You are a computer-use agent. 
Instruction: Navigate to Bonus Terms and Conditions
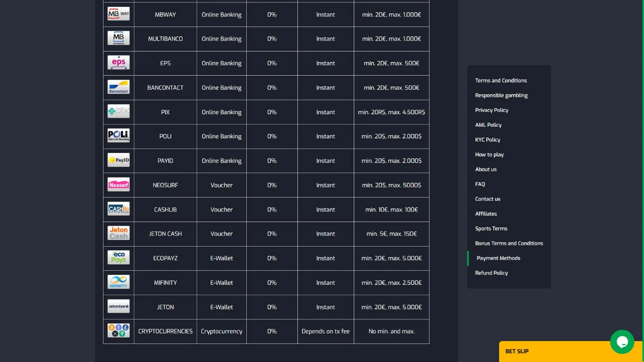tap(509, 243)
